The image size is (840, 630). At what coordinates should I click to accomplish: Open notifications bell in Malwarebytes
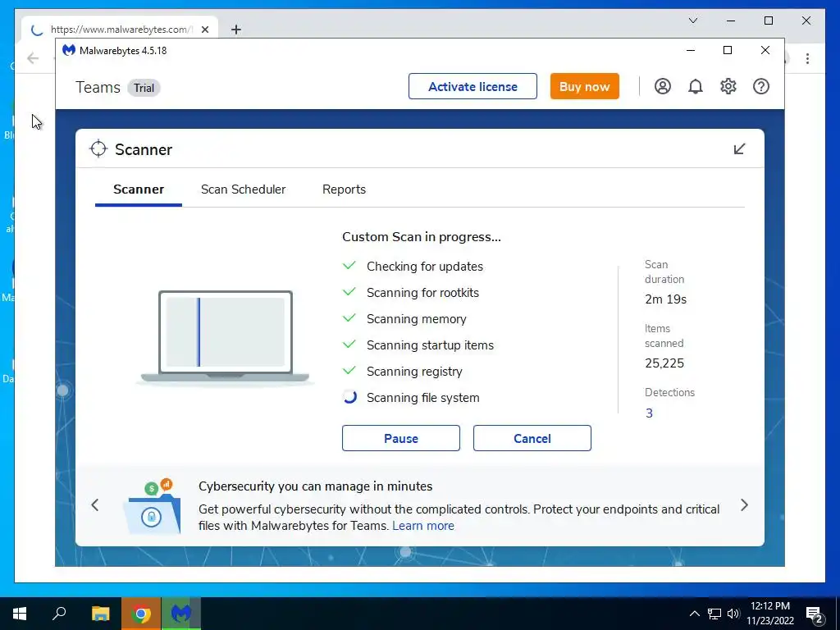click(x=696, y=86)
